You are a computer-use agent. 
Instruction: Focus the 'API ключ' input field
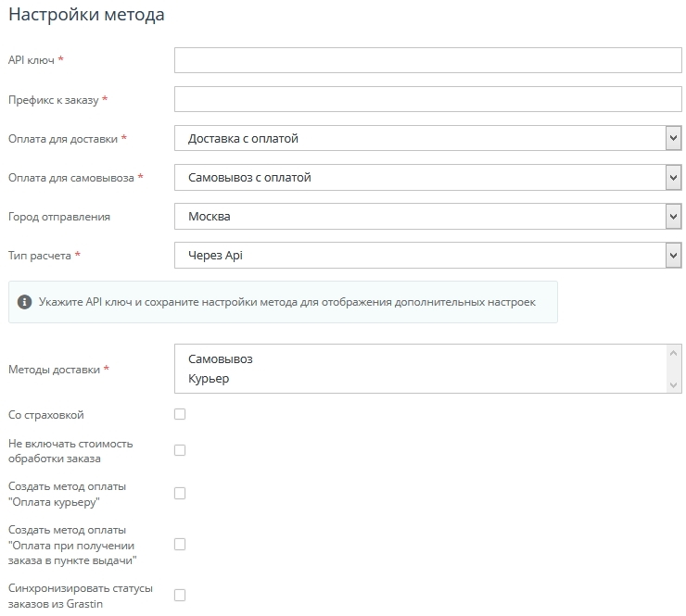click(427, 60)
